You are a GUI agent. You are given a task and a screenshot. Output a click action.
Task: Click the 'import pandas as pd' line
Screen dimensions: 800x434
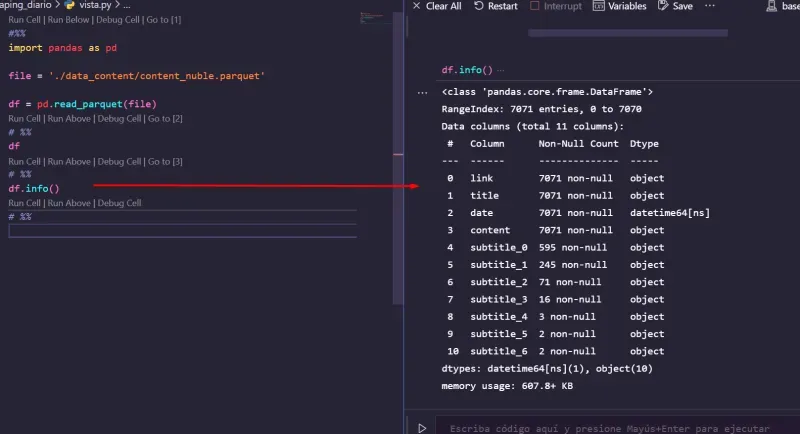(62, 48)
